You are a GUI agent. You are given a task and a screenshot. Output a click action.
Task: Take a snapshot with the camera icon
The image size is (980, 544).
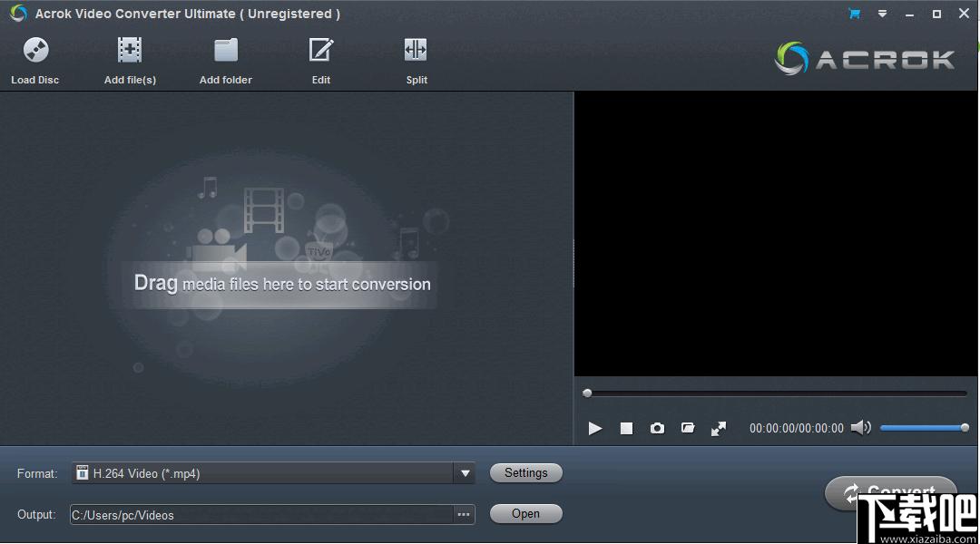657,429
